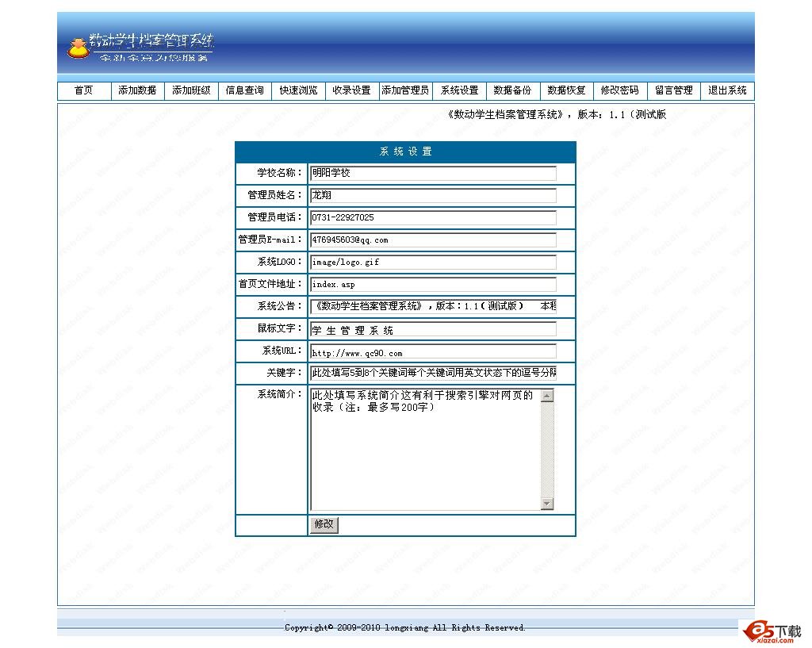
Task: Select the 鼠标文字 input field
Action: click(x=433, y=329)
